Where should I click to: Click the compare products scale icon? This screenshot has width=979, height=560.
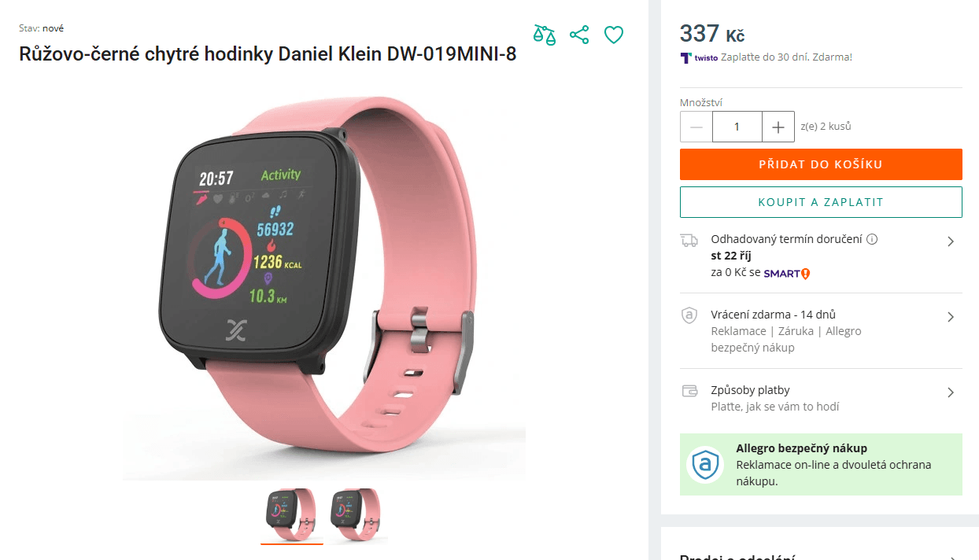[545, 35]
